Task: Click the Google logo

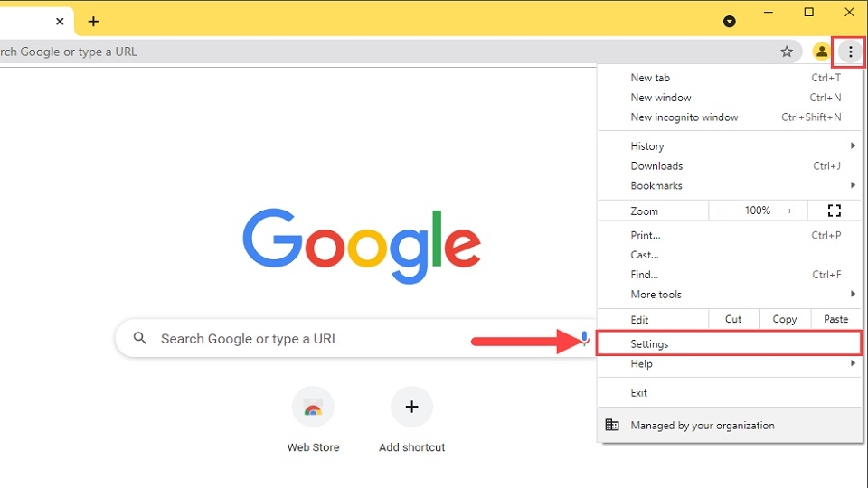Action: click(x=362, y=246)
